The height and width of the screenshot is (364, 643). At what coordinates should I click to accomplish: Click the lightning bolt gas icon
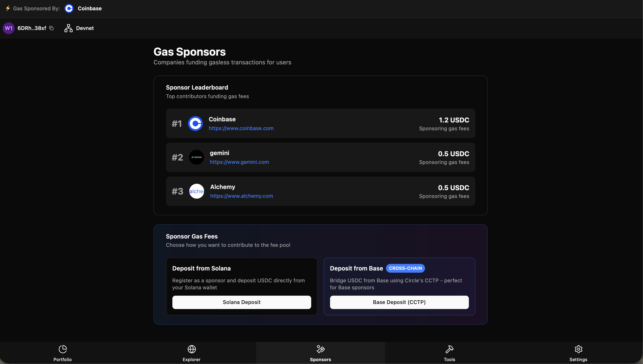pyautogui.click(x=8, y=9)
